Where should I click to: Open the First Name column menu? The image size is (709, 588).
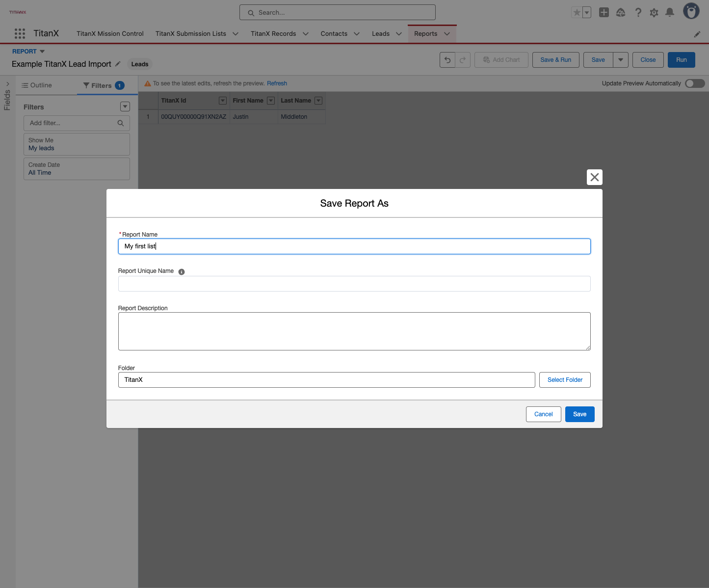pos(271,101)
